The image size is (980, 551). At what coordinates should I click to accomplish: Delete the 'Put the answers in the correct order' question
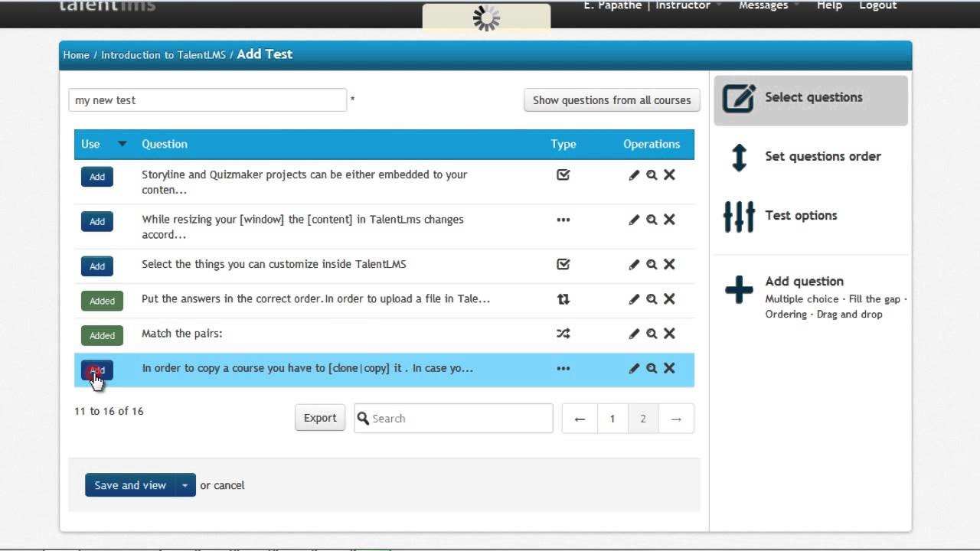click(x=669, y=299)
